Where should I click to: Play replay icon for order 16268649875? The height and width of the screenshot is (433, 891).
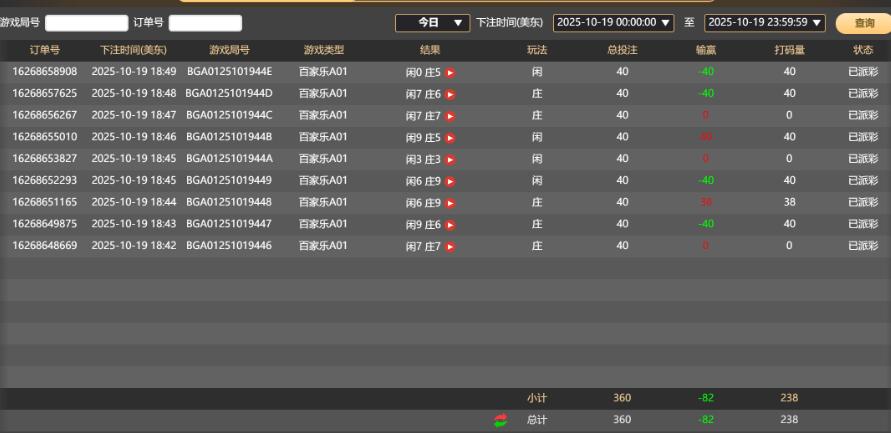[x=450, y=225]
